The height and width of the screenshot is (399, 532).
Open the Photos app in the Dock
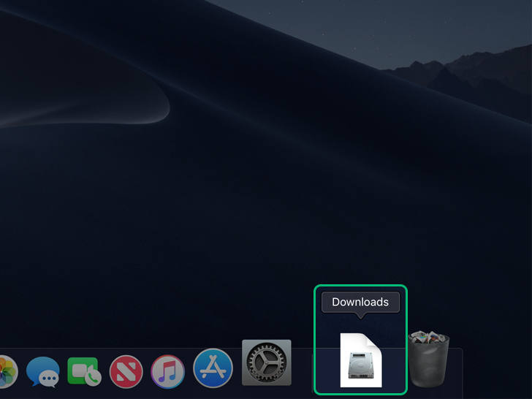point(7,371)
